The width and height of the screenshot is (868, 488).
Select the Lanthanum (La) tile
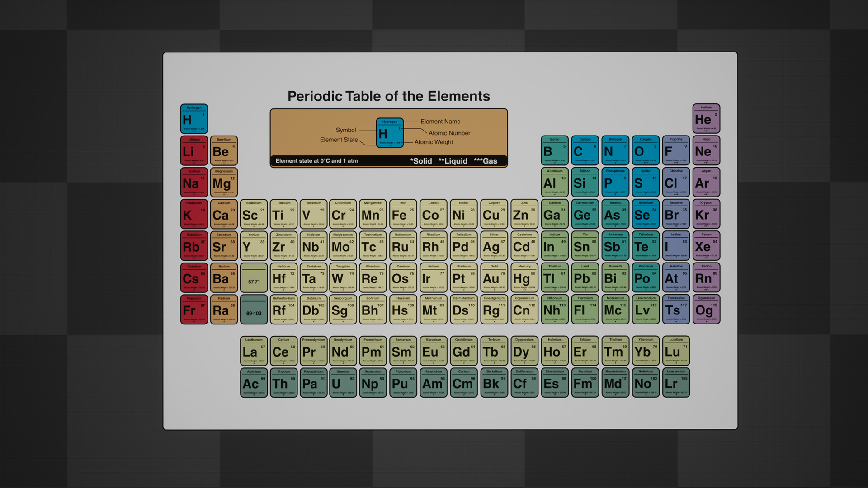[254, 351]
